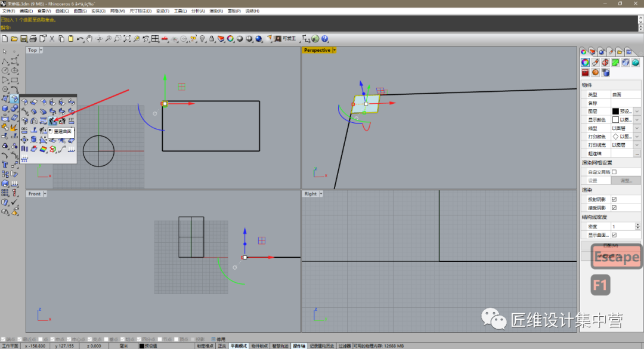Click the blue render sphere icon
644x349 pixels.
pyautogui.click(x=259, y=39)
